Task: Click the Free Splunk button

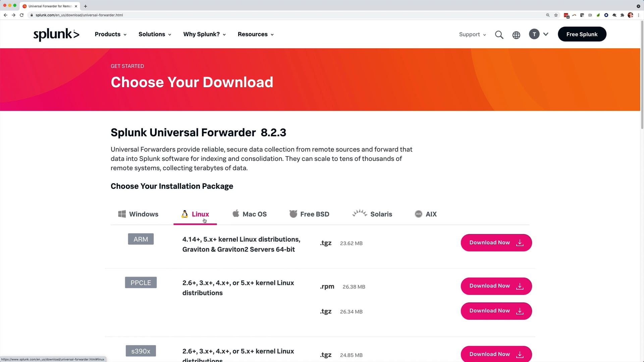Action: point(582,34)
